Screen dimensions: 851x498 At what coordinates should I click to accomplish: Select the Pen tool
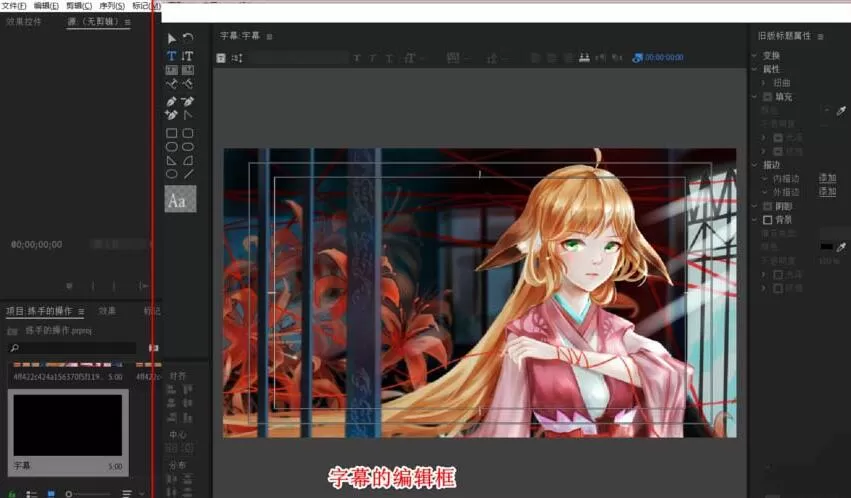[172, 101]
